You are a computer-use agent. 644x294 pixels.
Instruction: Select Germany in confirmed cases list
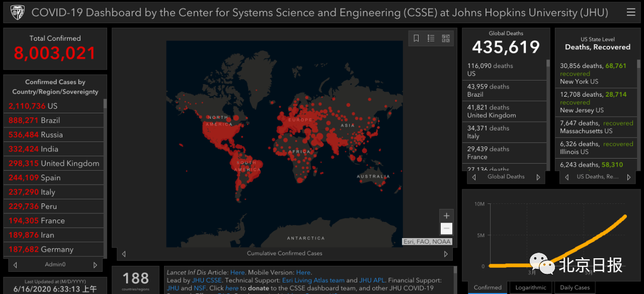(x=54, y=250)
